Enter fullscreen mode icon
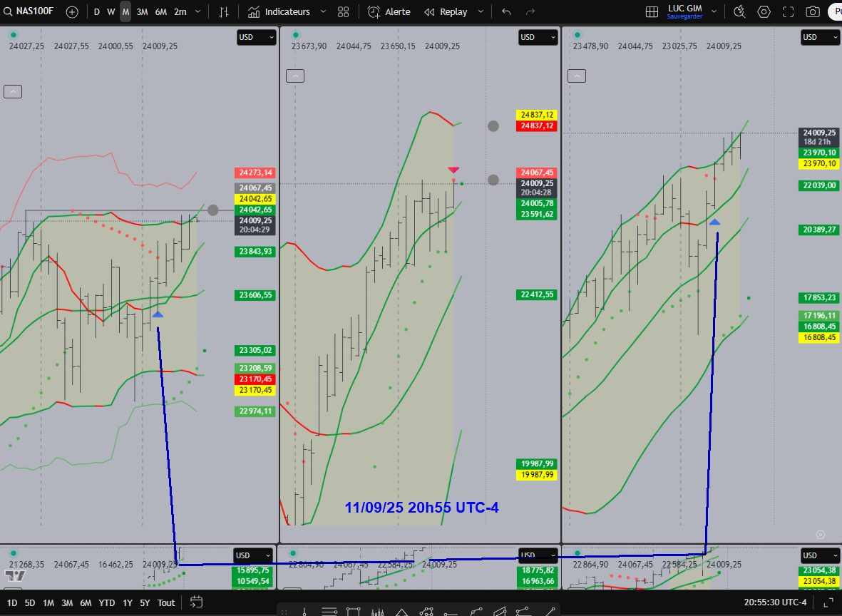The image size is (842, 616). pyautogui.click(x=788, y=12)
